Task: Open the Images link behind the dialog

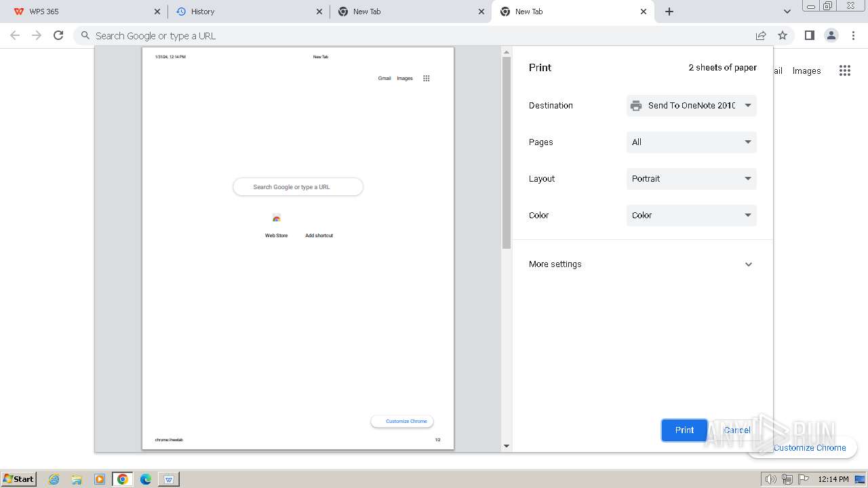Action: pyautogui.click(x=806, y=70)
